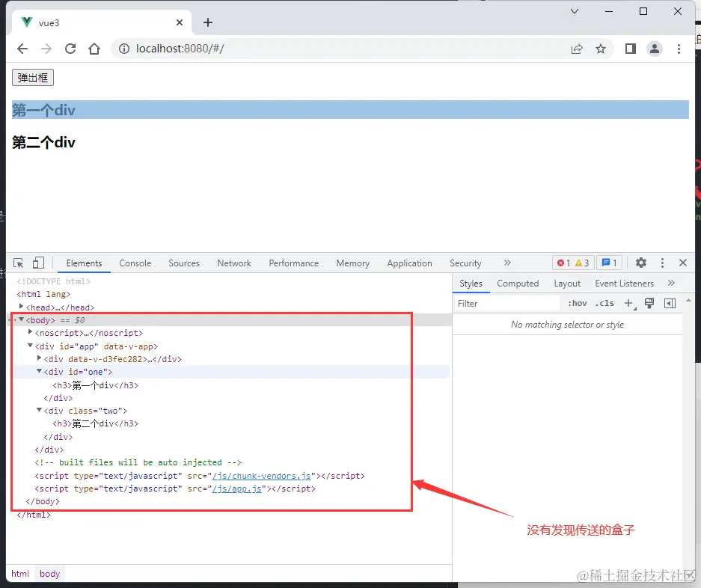Expand the noscript node
The image size is (701, 588).
(30, 332)
